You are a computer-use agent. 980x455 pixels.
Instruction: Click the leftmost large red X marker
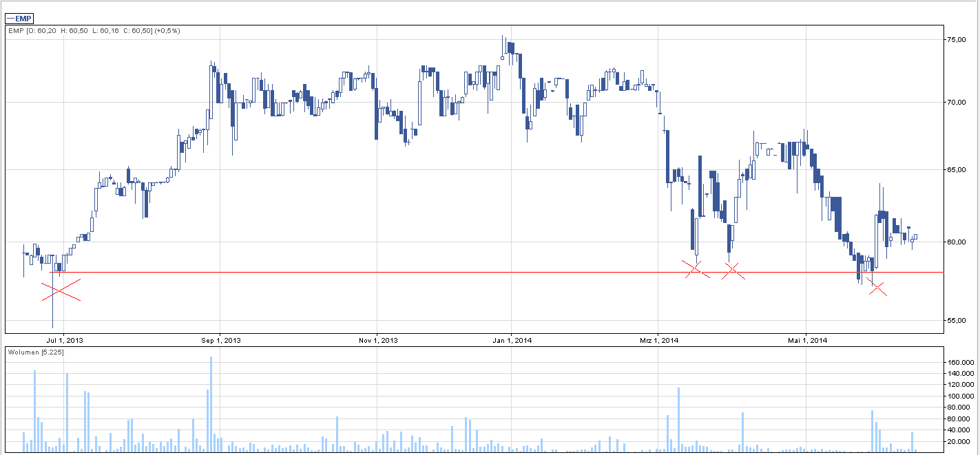tap(61, 290)
